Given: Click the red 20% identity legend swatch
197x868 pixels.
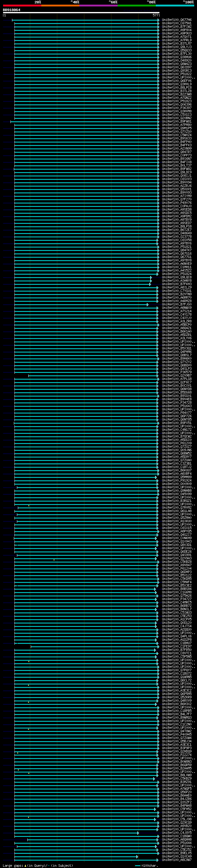Looking at the screenshot, I should point(22,6).
